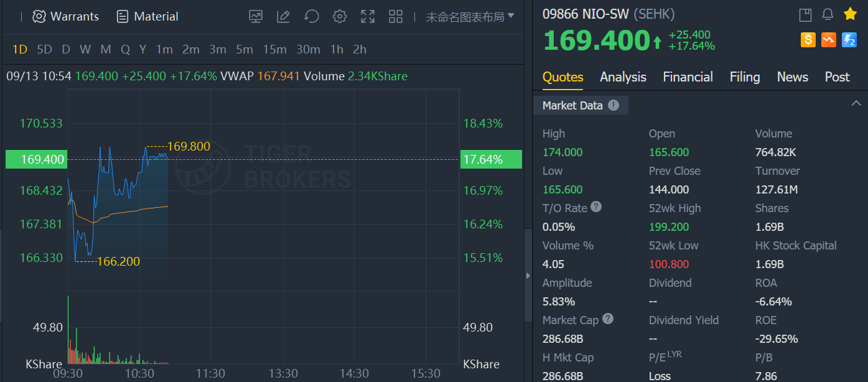
Task: Click the refresh chart icon
Action: pos(311,17)
